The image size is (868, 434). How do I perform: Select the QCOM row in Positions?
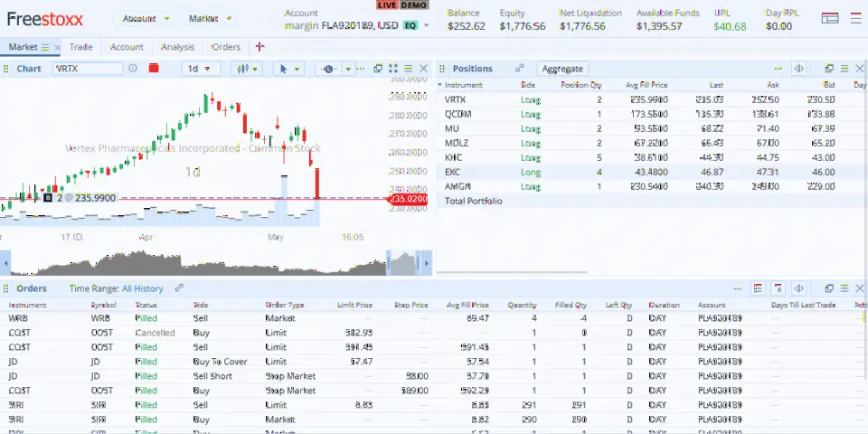pos(652,114)
